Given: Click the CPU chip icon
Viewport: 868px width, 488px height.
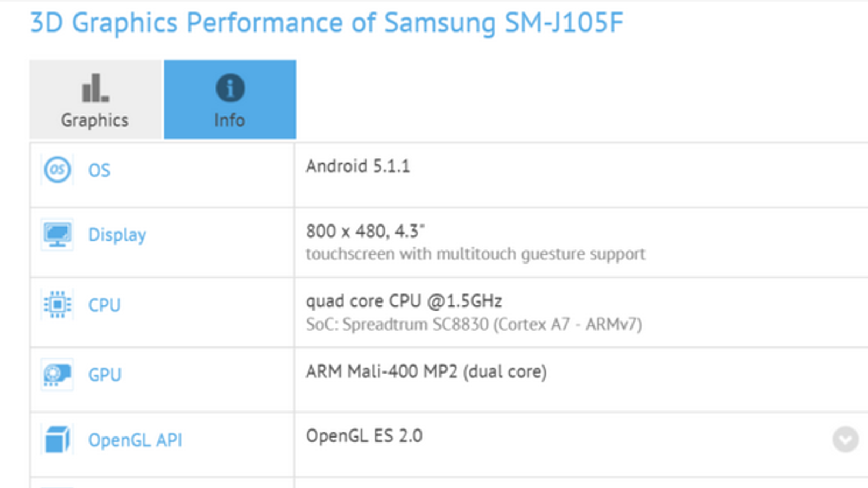Looking at the screenshot, I should point(57,305).
